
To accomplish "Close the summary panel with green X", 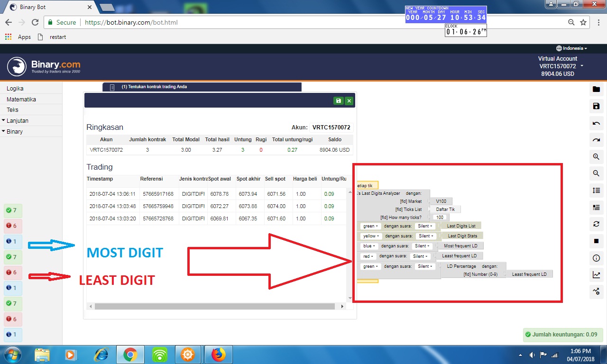I will pos(349,100).
